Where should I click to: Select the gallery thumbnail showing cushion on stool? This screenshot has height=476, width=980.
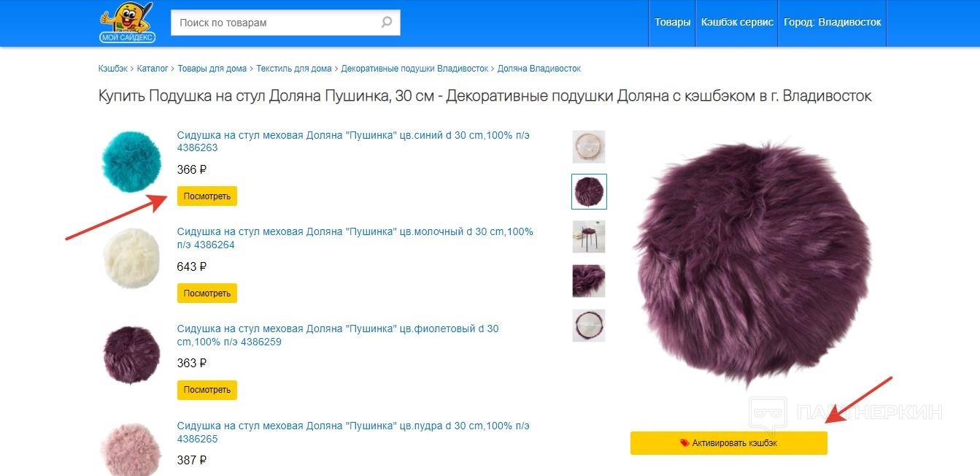(589, 237)
